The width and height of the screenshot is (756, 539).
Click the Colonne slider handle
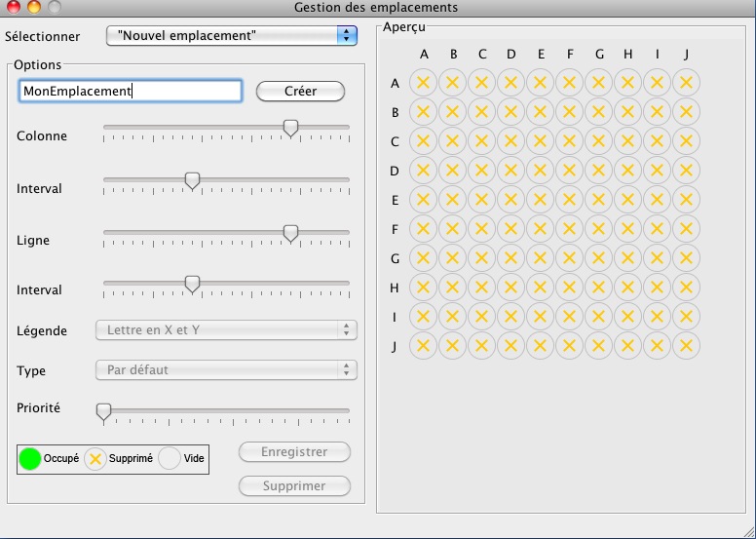[x=290, y=129]
